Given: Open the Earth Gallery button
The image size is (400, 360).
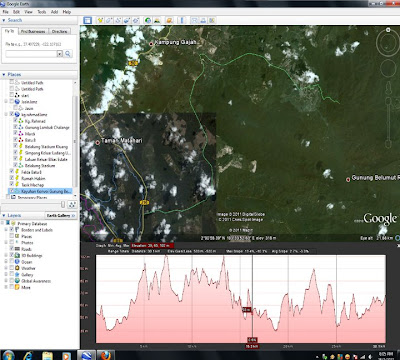Looking at the screenshot, I should pos(60,215).
